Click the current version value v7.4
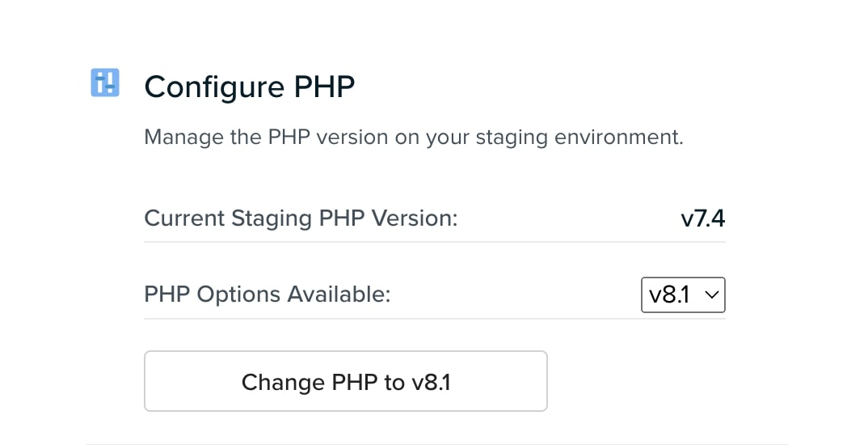 (703, 218)
